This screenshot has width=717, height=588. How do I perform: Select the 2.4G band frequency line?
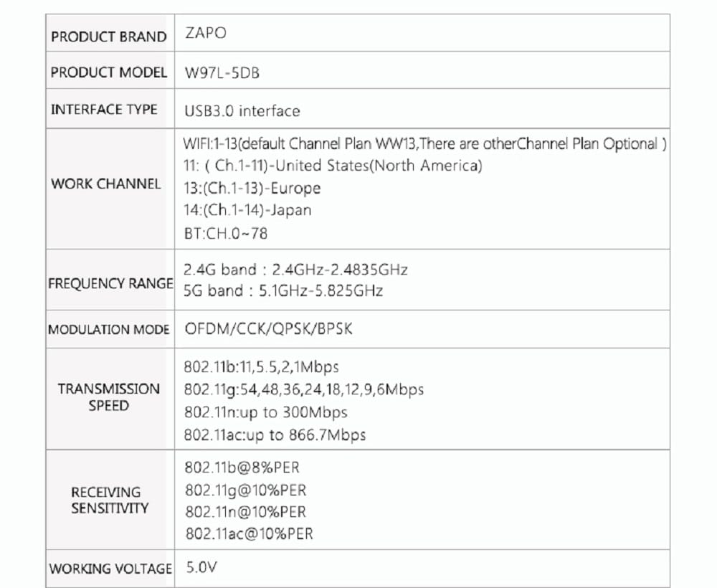point(295,270)
